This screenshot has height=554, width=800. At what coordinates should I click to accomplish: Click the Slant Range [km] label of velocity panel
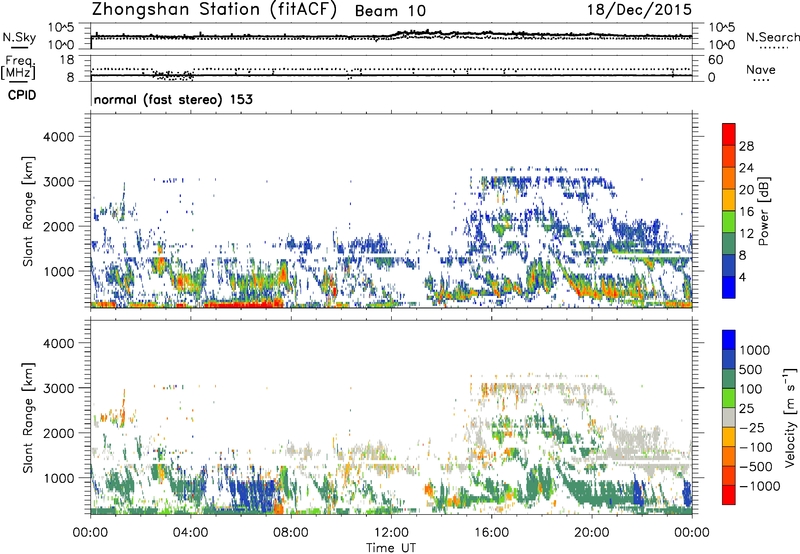[x=29, y=417]
